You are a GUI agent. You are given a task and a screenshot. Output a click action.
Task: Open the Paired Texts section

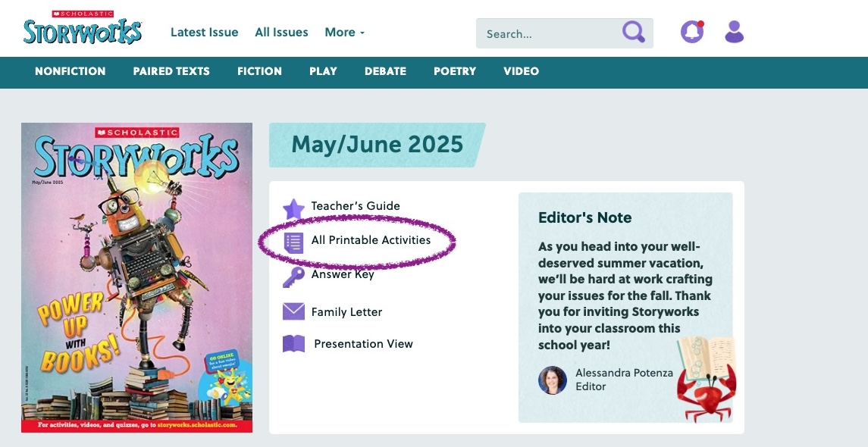[171, 71]
